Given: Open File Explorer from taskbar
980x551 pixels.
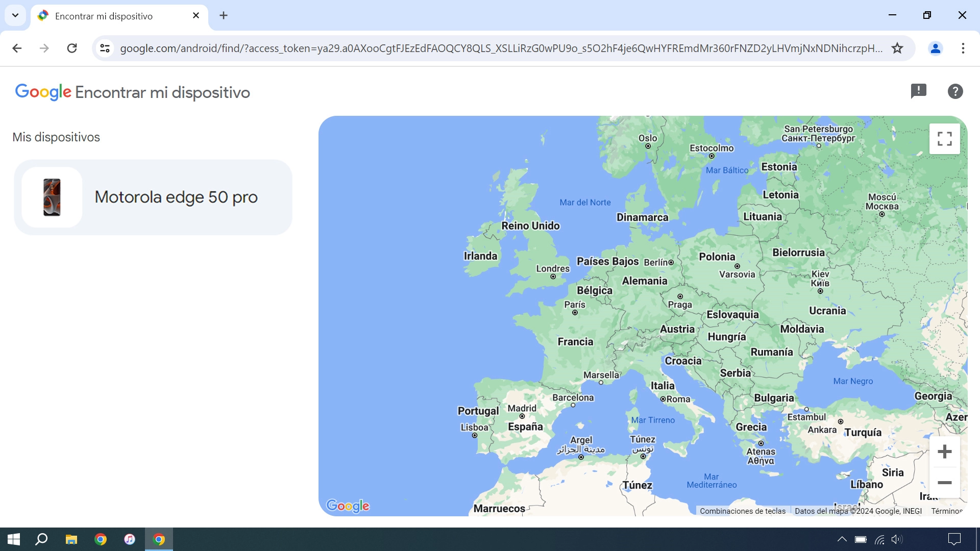Looking at the screenshot, I should coord(71,539).
